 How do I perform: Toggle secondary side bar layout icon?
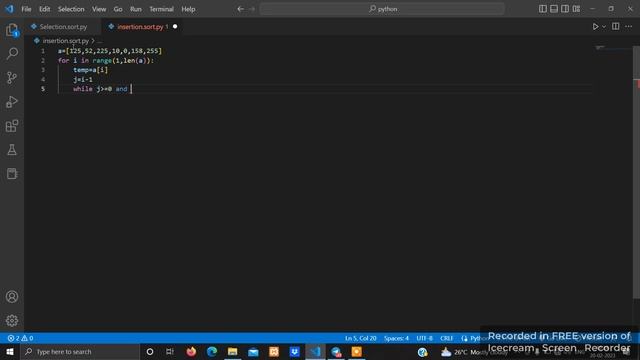565,9
